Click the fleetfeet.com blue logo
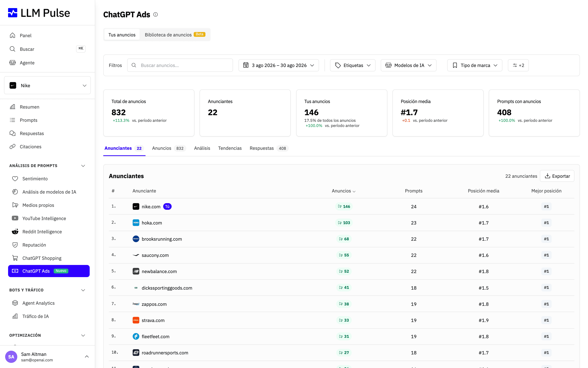Image resolution: width=588 pixels, height=368 pixels. [x=136, y=336]
